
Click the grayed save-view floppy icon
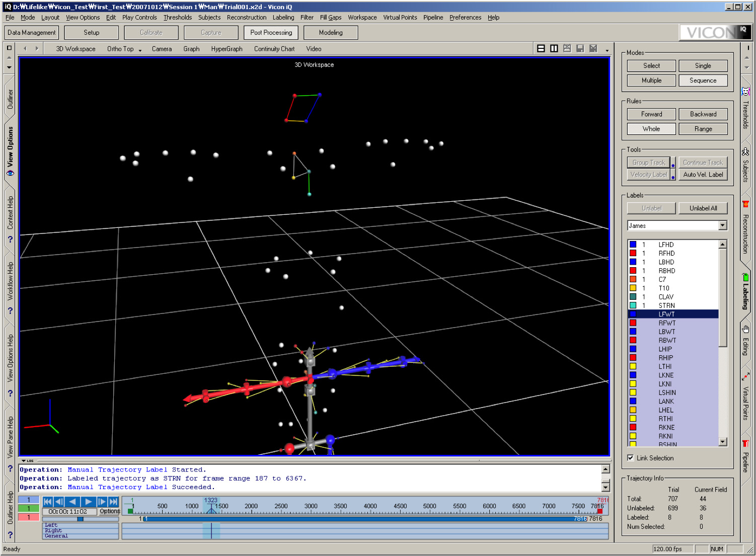click(x=580, y=49)
